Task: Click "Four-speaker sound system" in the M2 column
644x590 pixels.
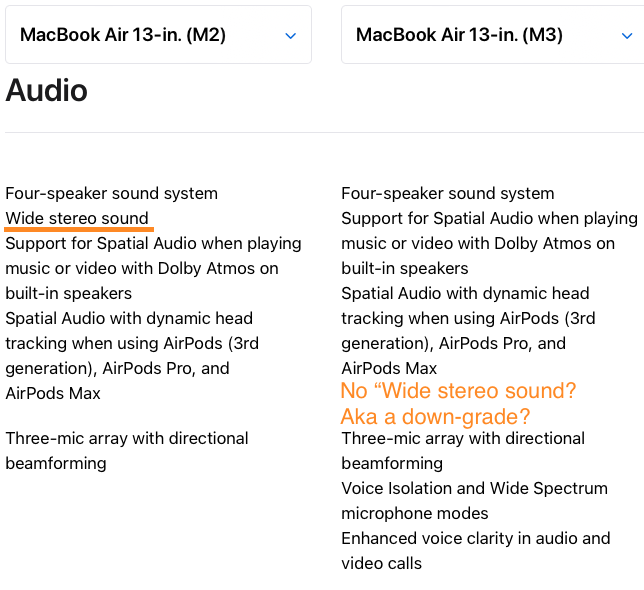Action: point(111,193)
